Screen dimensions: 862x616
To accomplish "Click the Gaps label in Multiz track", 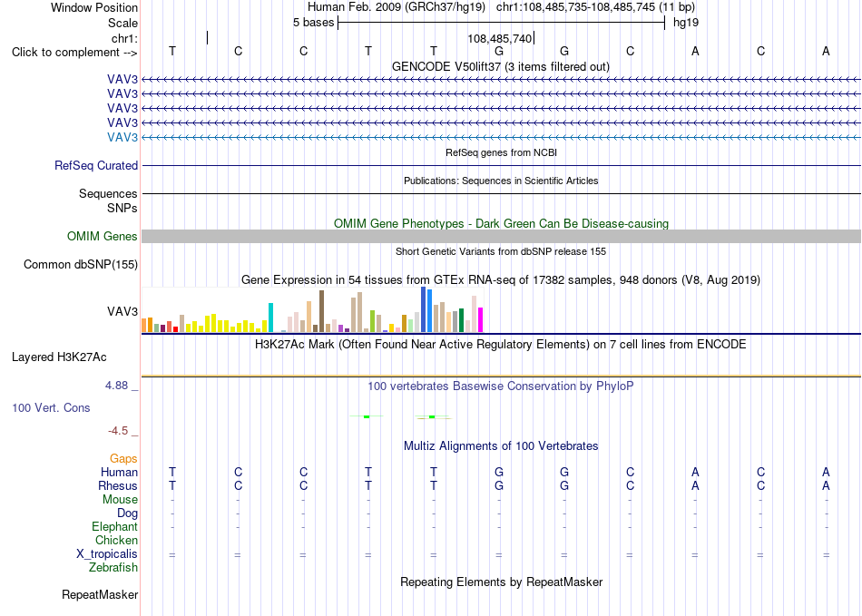I will [123, 458].
